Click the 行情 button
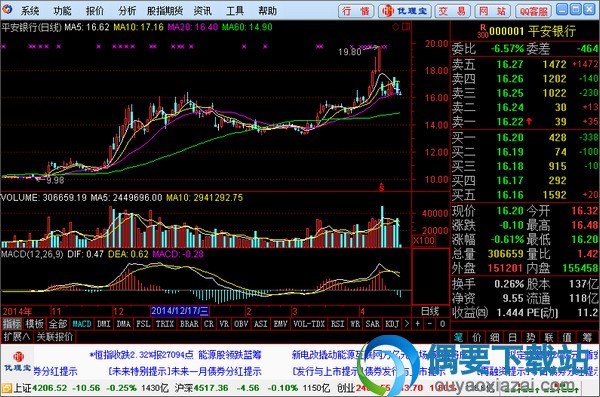Screen dimensions: 600x397 tap(356, 11)
